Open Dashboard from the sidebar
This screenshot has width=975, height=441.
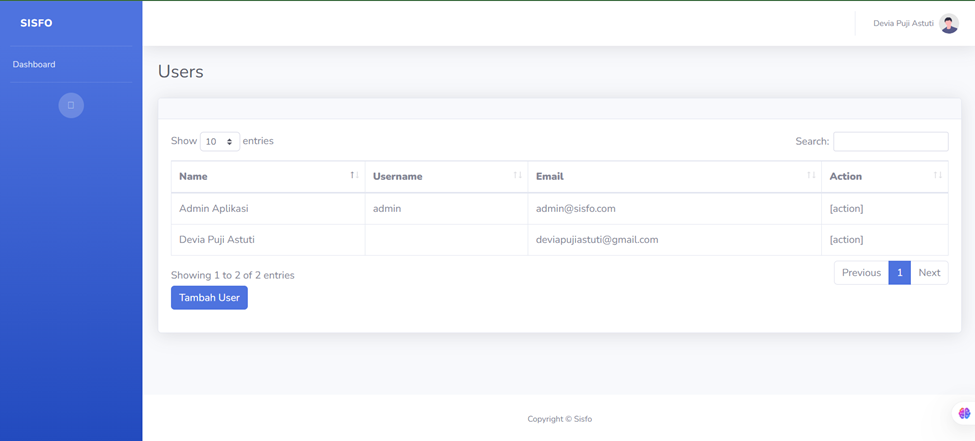pos(34,64)
